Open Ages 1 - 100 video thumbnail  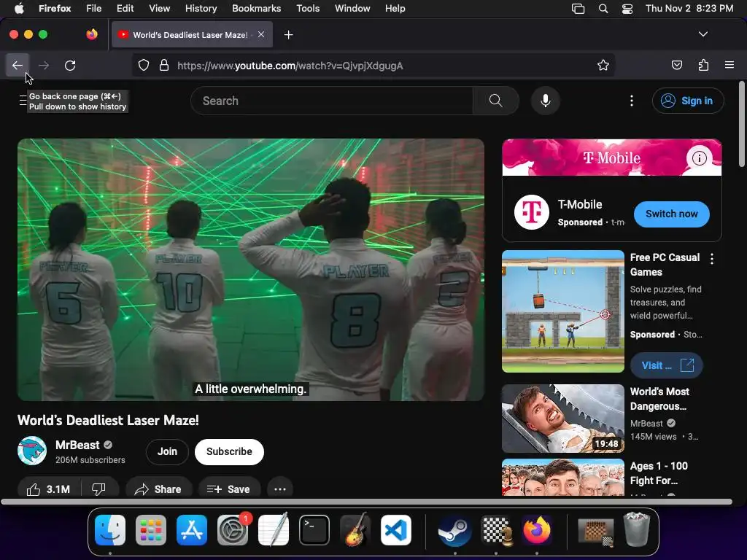[x=563, y=477]
